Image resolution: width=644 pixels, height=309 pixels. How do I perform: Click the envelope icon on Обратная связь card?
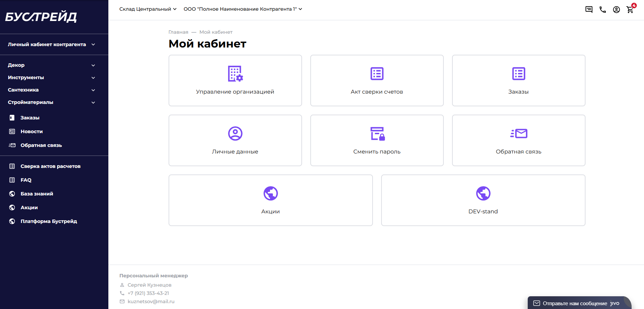[519, 134]
